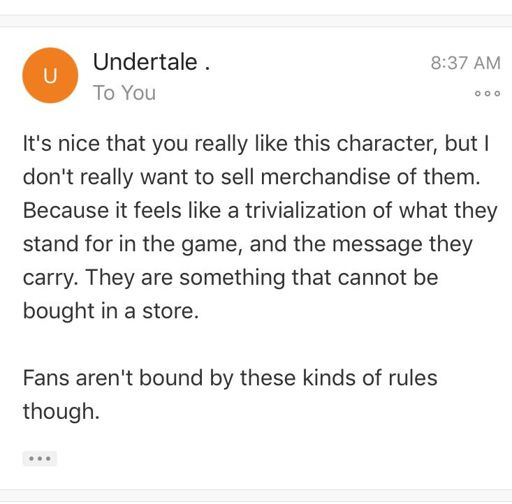512x504 pixels.
Task: Tap the word carry in the message
Action: click(50, 278)
